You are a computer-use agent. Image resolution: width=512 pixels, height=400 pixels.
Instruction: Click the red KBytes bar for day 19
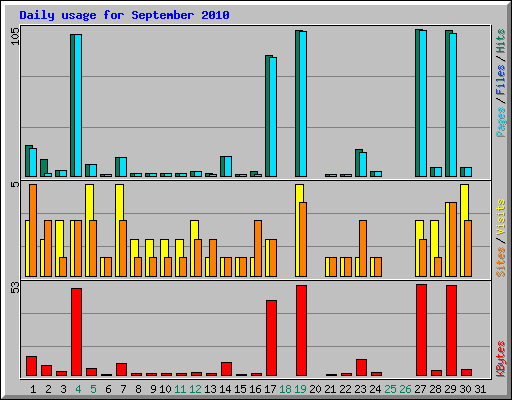(301, 330)
